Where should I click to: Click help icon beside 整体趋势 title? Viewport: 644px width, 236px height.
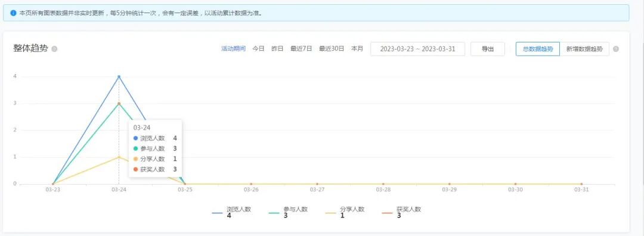(54, 49)
